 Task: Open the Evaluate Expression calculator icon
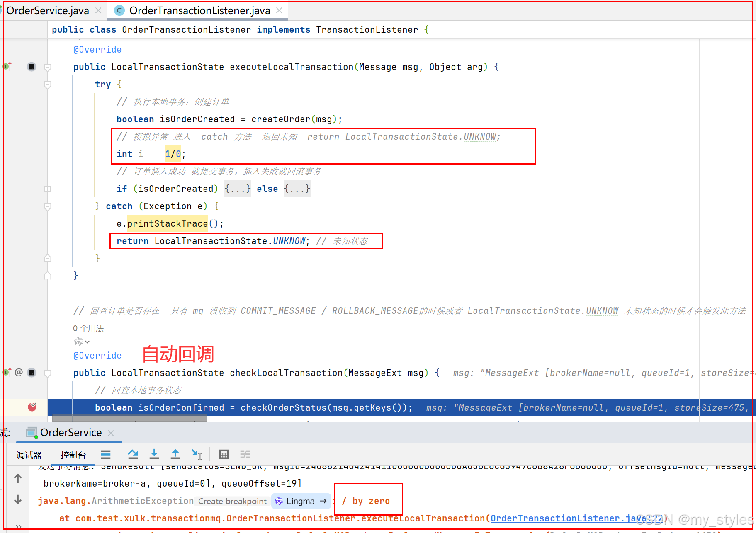pos(224,455)
